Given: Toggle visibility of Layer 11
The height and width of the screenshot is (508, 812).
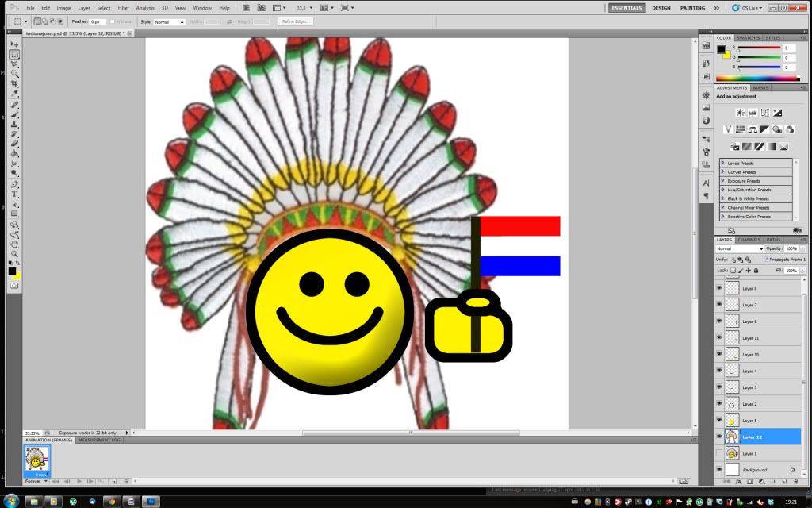Looking at the screenshot, I should 718,337.
